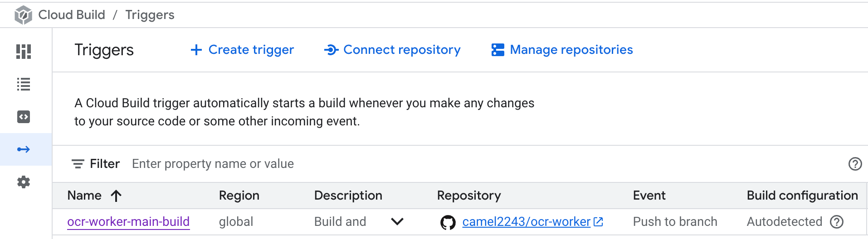Click the Region column header
Viewport: 868px width, 239px height.
click(239, 196)
